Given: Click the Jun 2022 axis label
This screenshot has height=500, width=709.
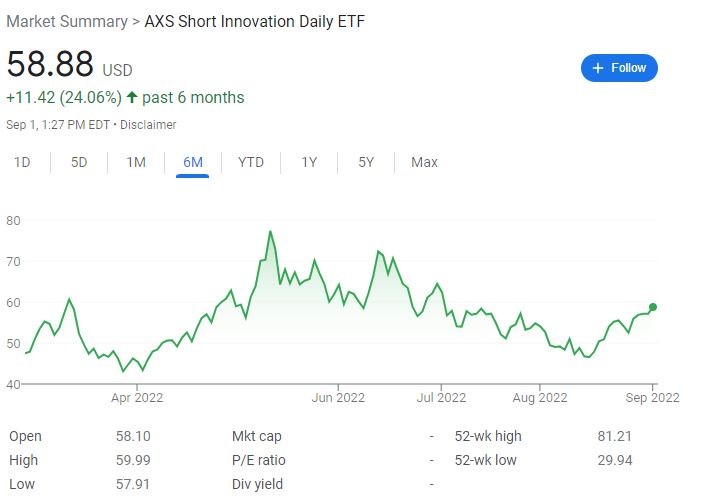Looking at the screenshot, I should click(x=338, y=397).
